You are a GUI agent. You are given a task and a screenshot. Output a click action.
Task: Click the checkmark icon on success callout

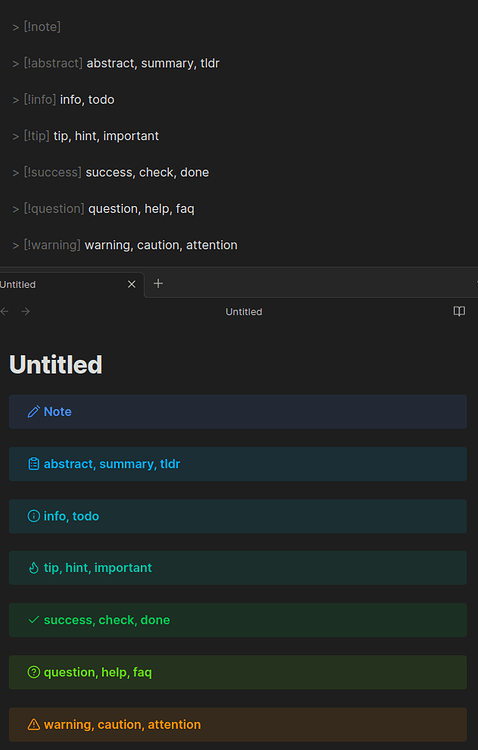(33, 620)
